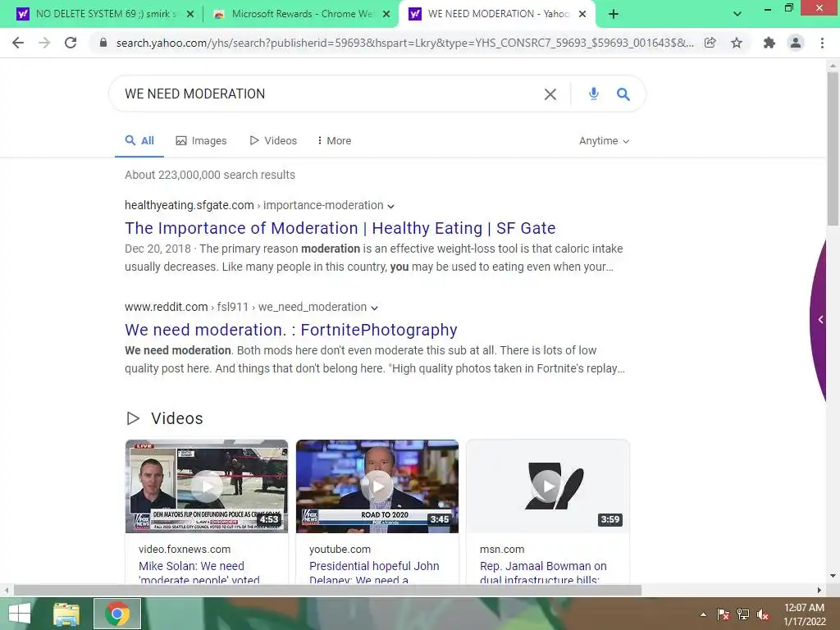Open Rep. Jamaal Bowman video link
The height and width of the screenshot is (630, 840).
point(543,573)
